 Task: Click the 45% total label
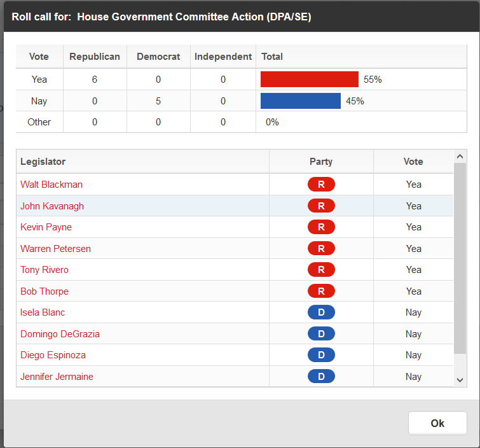(355, 101)
